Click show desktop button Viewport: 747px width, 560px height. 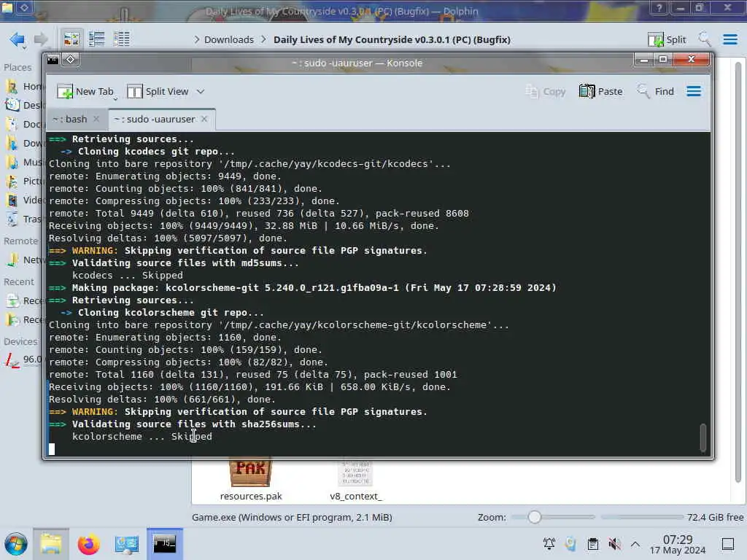pyautogui.click(x=728, y=544)
